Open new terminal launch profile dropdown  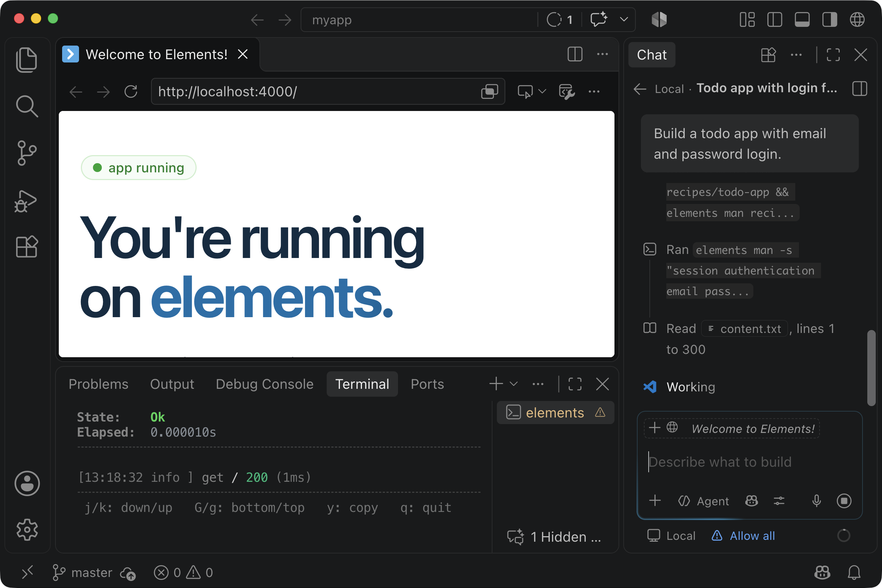coord(514,384)
